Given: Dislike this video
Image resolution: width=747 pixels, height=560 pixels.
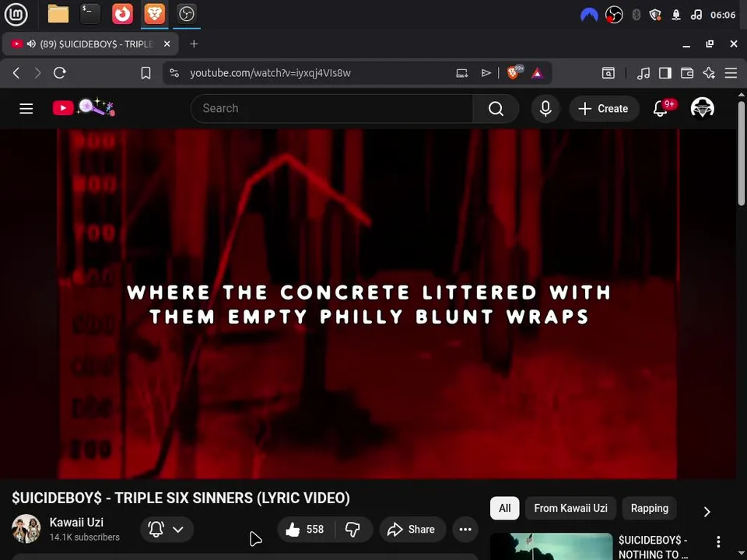Looking at the screenshot, I should [353, 530].
